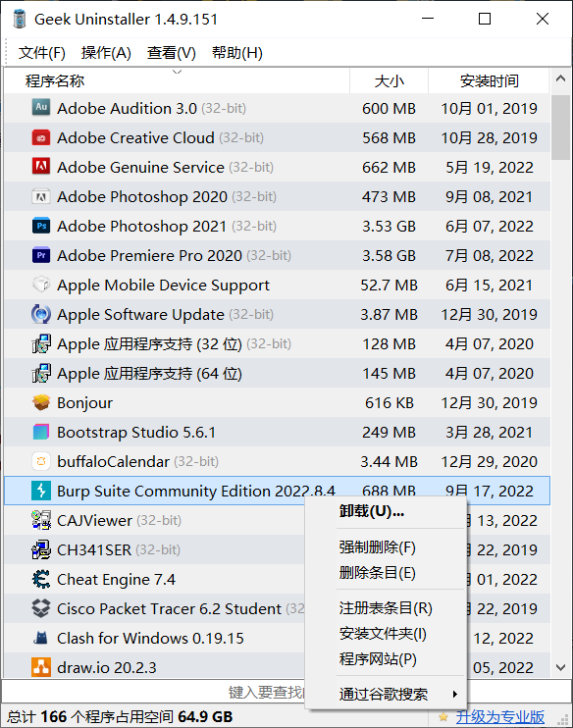This screenshot has width=573, height=728.
Task: Click the Adobe Photoshop 2021 Ps icon
Action: 41,226
